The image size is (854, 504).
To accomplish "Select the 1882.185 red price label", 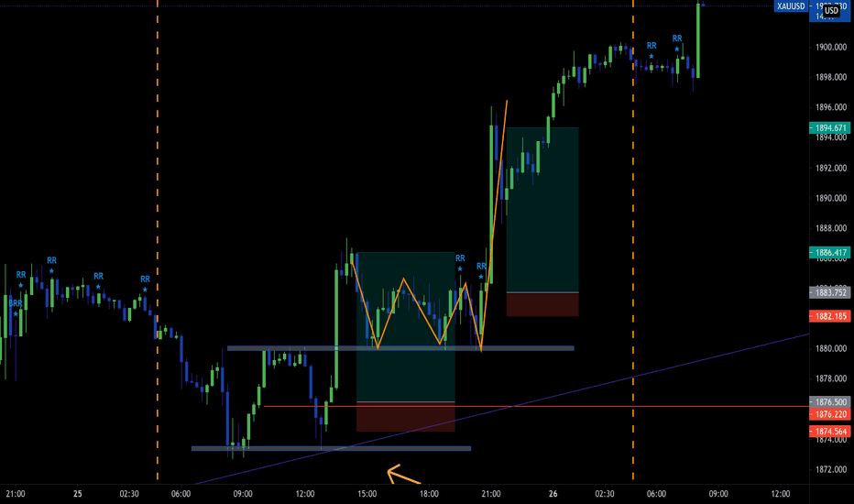I will coord(830,316).
